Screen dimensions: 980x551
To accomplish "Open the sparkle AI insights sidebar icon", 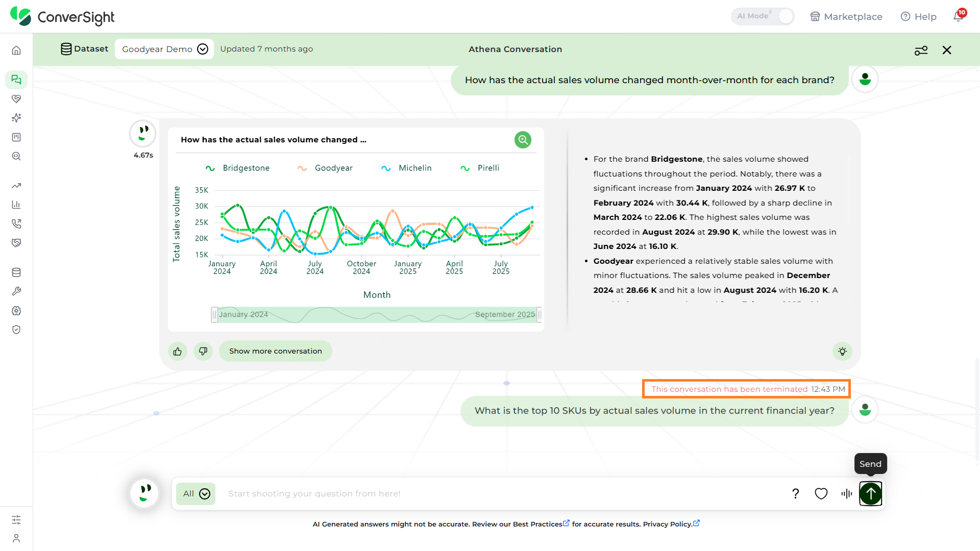I will point(16,118).
